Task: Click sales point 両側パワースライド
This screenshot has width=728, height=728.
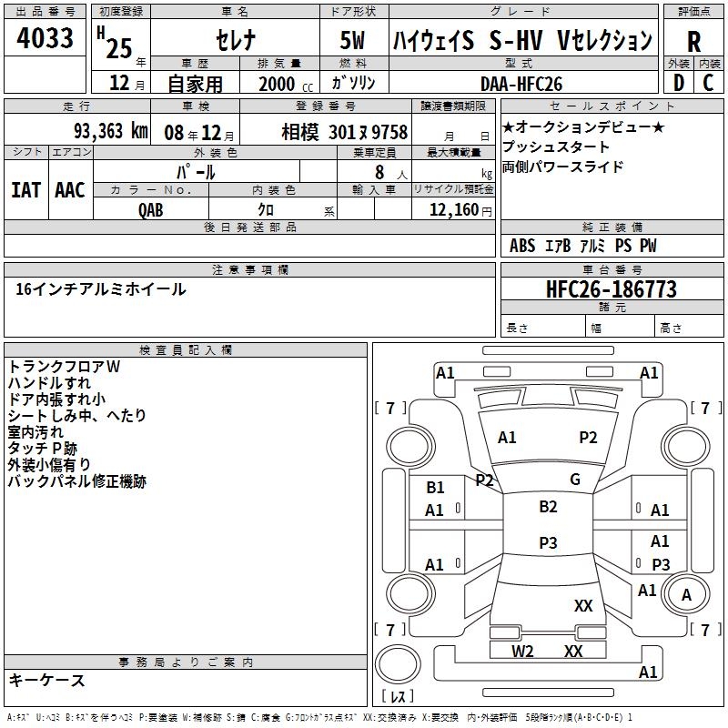Action: click(562, 167)
